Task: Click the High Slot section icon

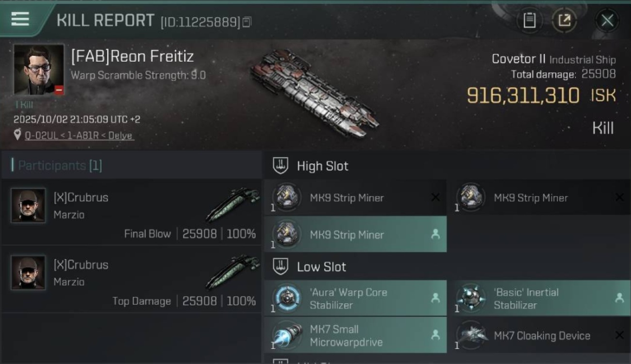Action: 281,166
